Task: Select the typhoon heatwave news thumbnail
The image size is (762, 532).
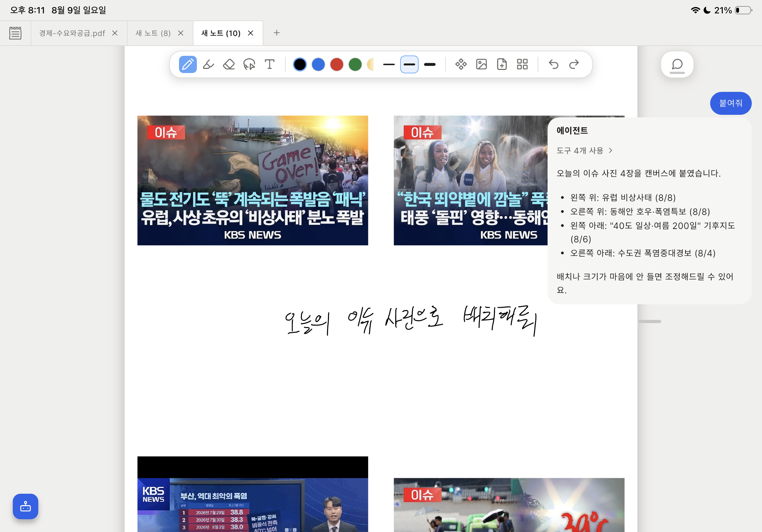Action: click(x=470, y=181)
